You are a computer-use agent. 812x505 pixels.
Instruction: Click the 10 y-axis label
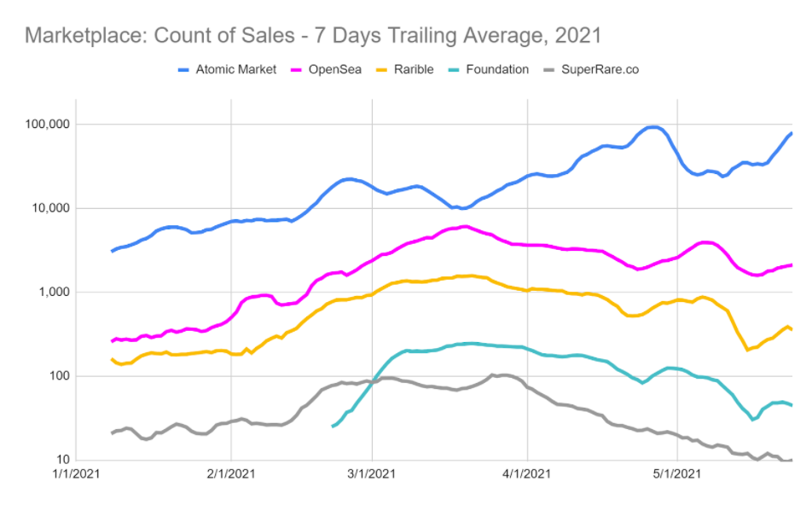62,460
